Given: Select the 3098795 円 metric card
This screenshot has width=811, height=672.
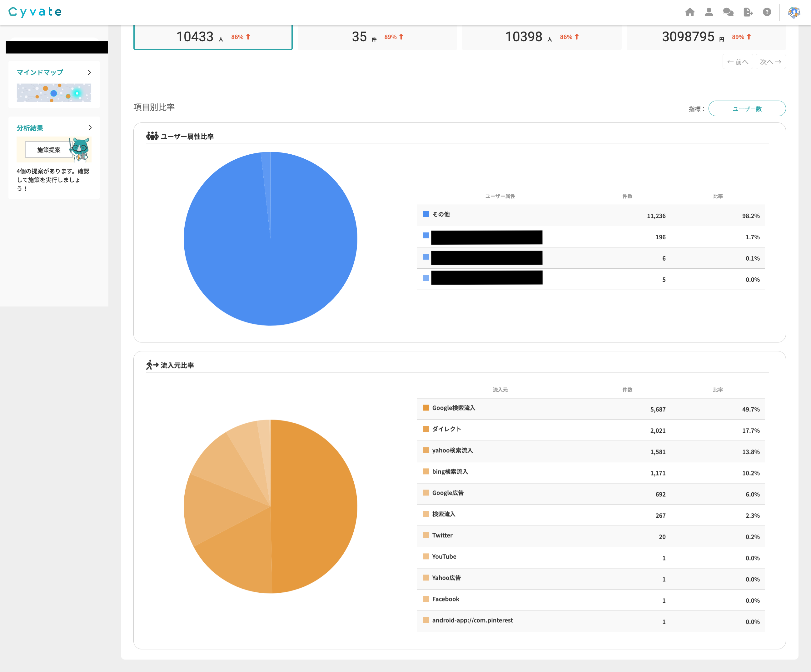Looking at the screenshot, I should click(x=706, y=37).
